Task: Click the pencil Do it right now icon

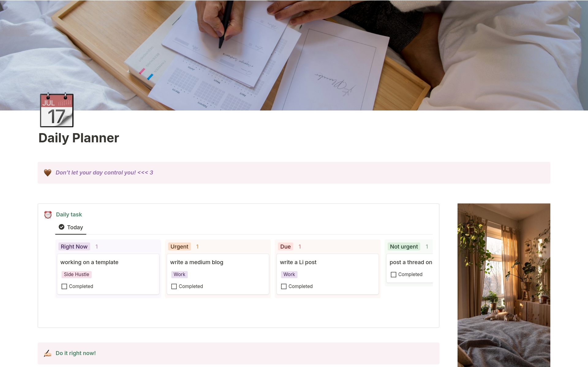Action: click(x=47, y=353)
